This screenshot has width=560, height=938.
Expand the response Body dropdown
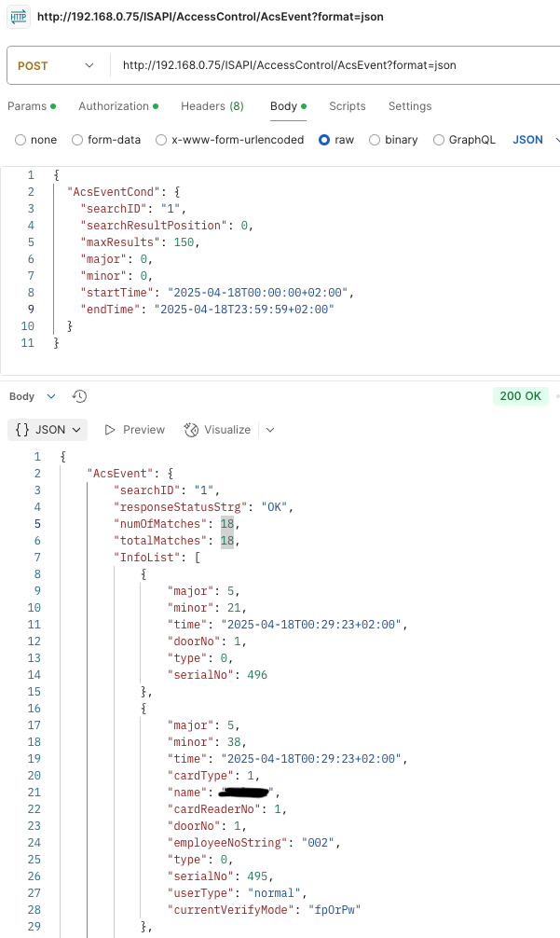(33, 396)
